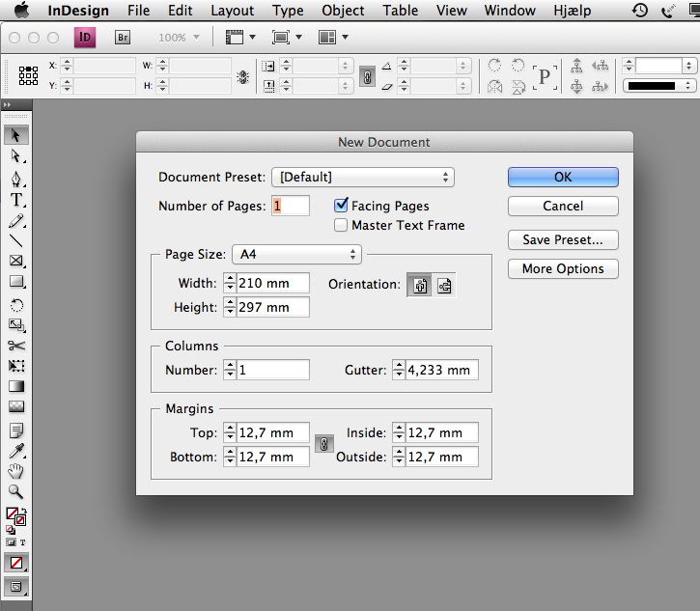The image size is (700, 611).
Task: Uncheck the Facing Pages checkbox
Action: [341, 205]
